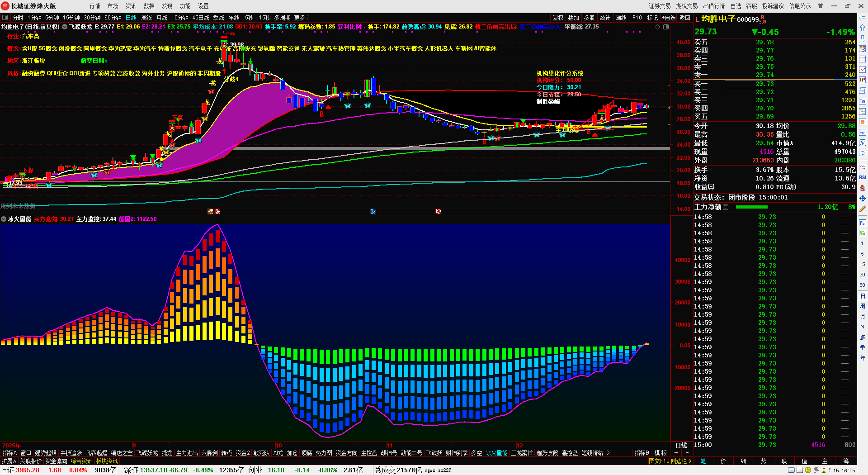This screenshot has height=475, width=868.
Task: Click the RSI indicator sidebar icon
Action: point(863,177)
